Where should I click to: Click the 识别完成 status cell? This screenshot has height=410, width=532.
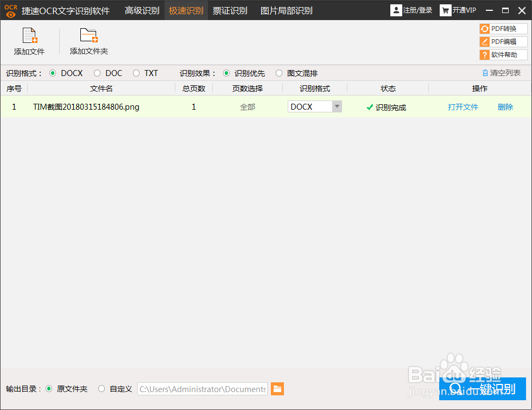386,108
